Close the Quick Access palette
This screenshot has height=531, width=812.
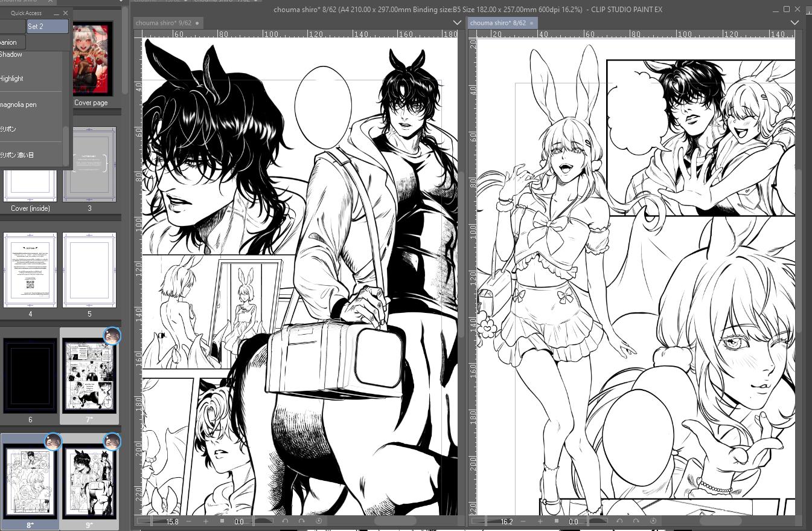tap(65, 13)
